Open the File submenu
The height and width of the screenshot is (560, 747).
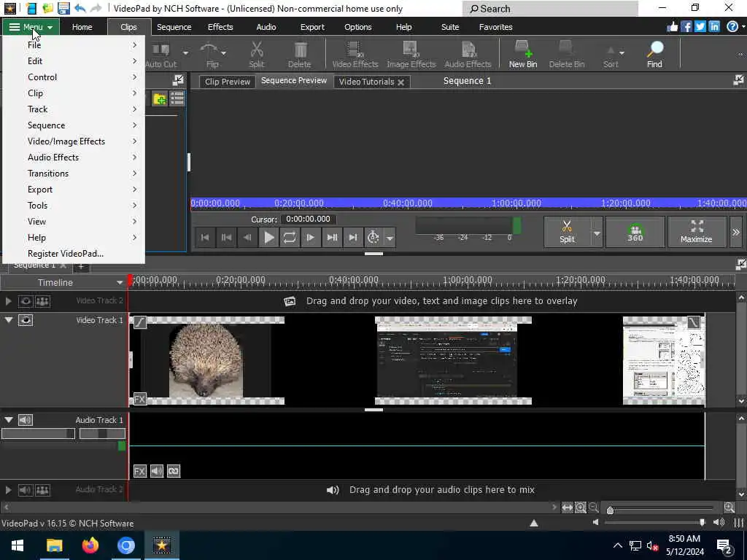74,44
